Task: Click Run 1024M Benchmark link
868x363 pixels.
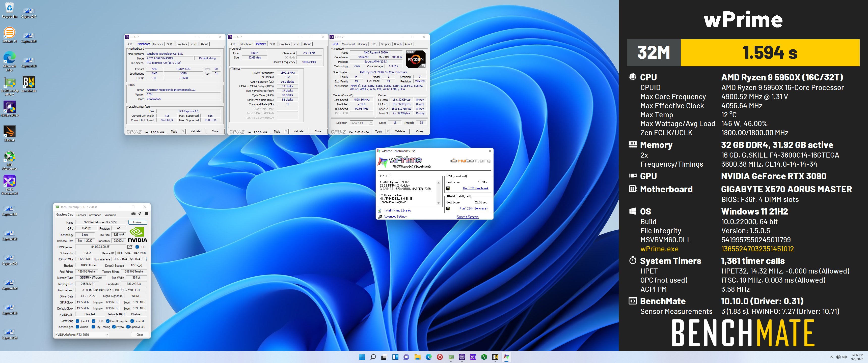Action: [473, 208]
